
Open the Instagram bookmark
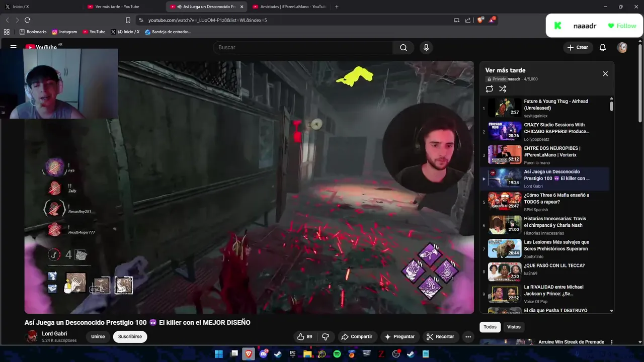tap(64, 32)
